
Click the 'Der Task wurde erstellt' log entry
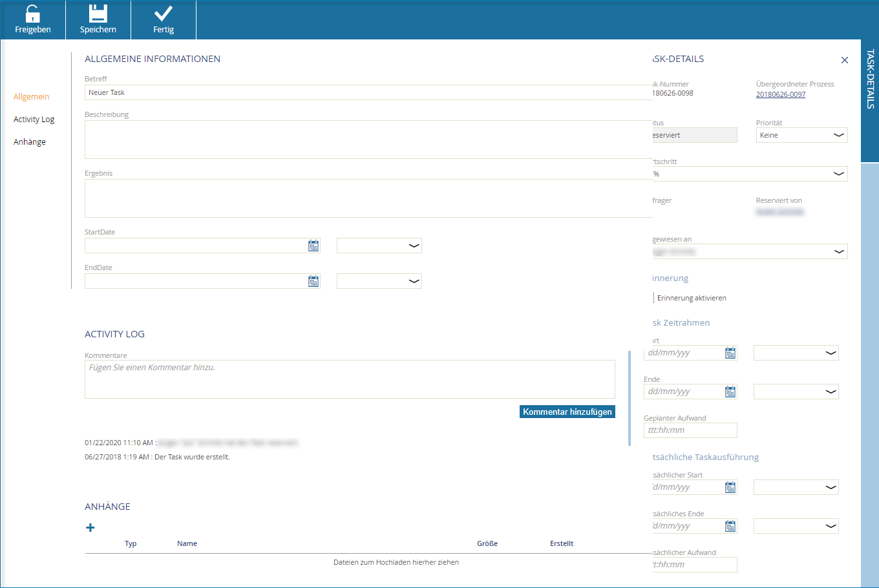click(x=157, y=457)
